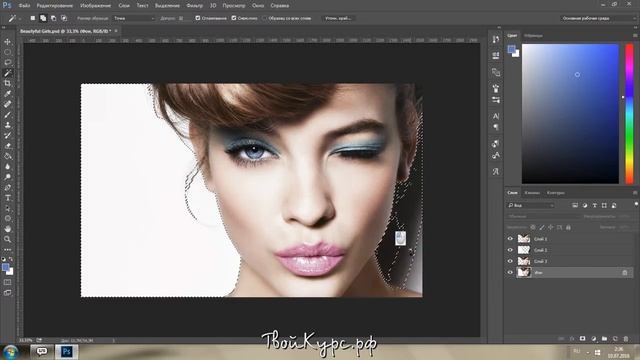Screen dimensions: 640x360
Task: Select the Dodge tool
Action: (7, 177)
